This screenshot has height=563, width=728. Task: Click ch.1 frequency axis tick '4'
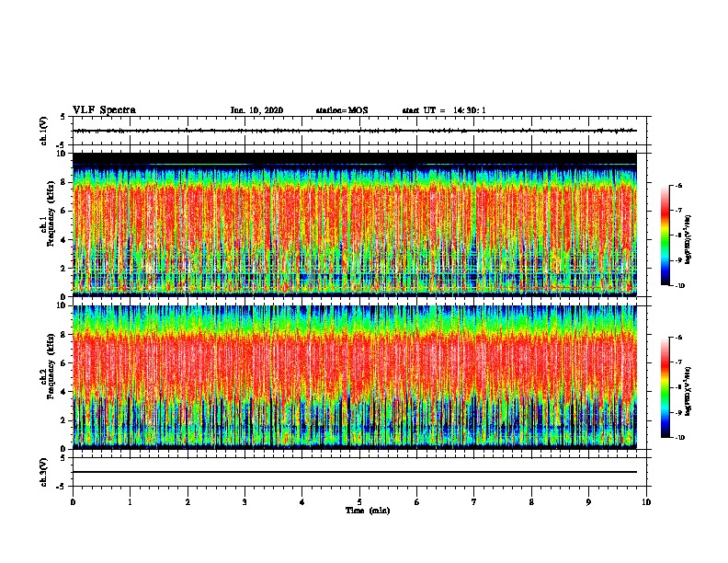pyautogui.click(x=64, y=240)
